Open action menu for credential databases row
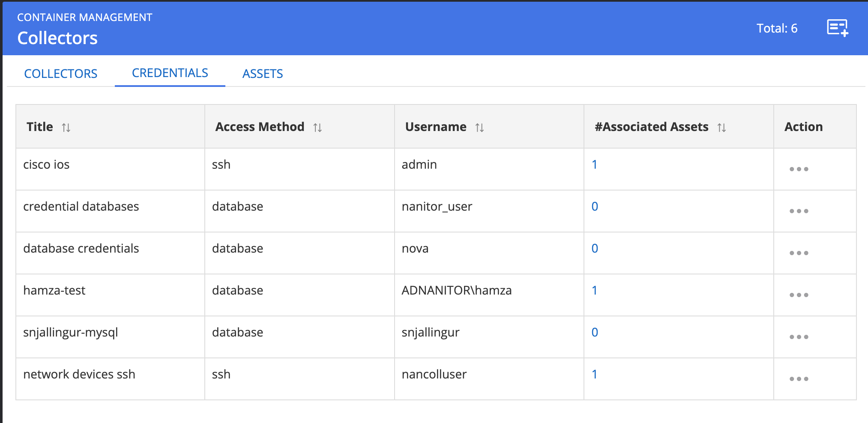This screenshot has width=868, height=423. pos(799,211)
